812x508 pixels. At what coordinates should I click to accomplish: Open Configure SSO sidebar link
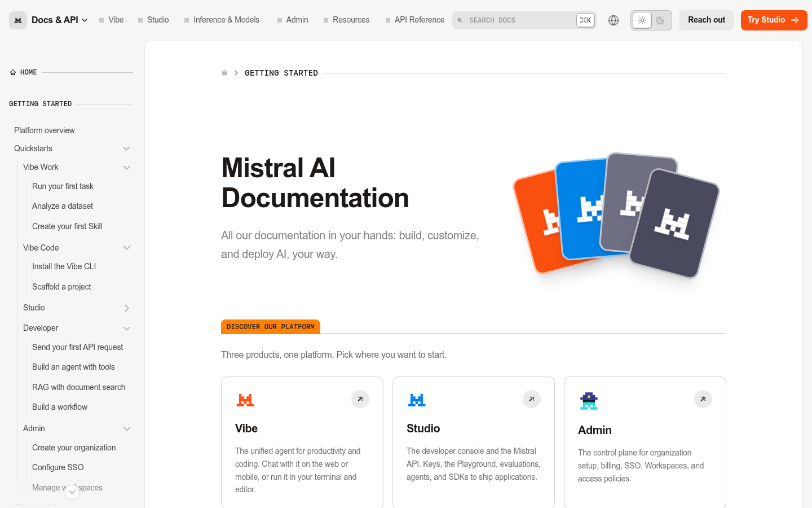pyautogui.click(x=58, y=467)
